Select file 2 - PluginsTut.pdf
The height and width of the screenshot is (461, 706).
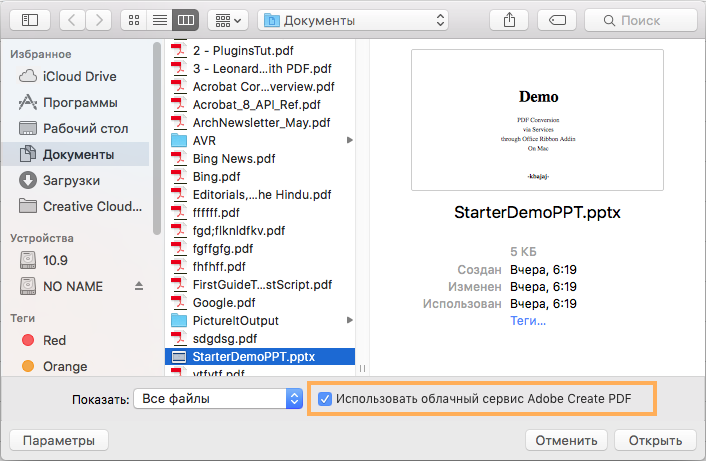coord(260,50)
